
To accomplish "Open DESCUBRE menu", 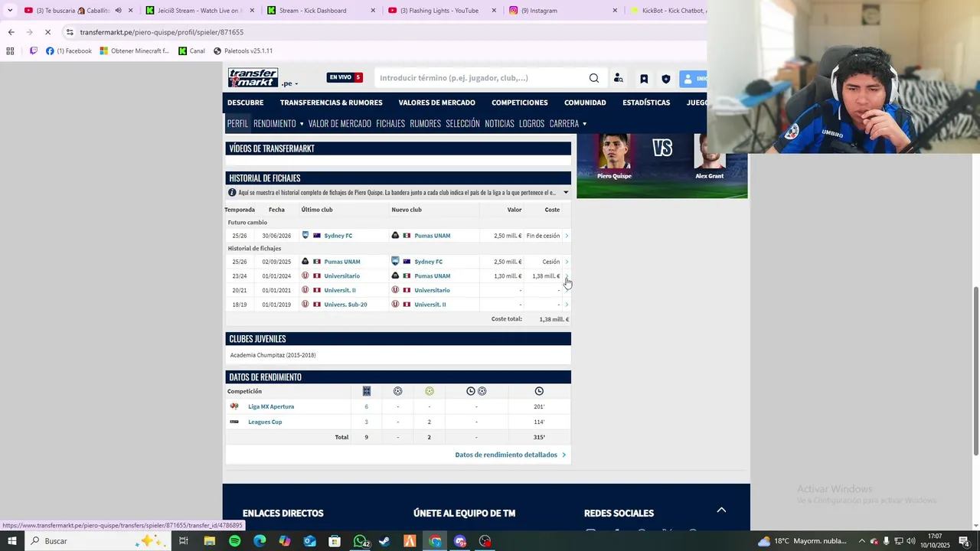I will (x=245, y=103).
